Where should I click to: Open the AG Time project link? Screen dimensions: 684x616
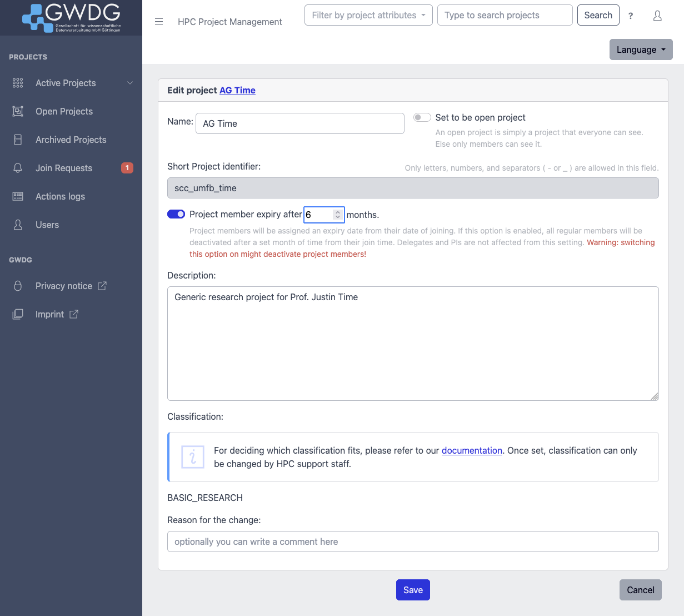click(x=237, y=90)
